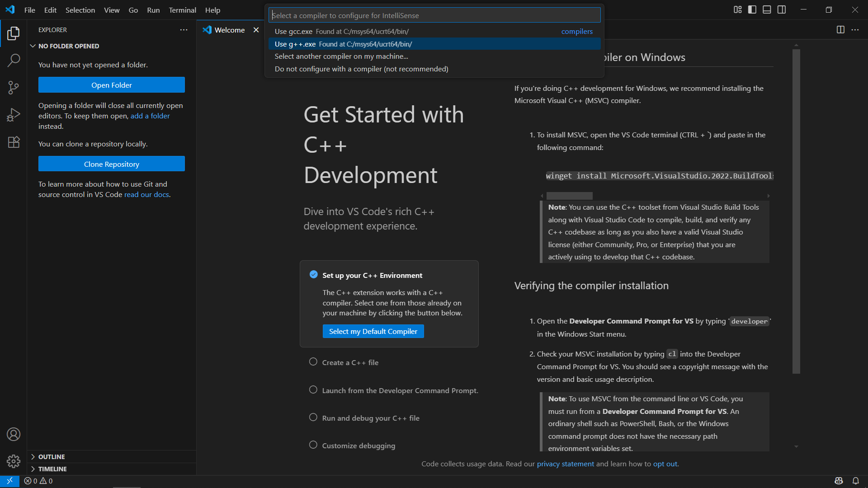Open Explorer Views and More Actions ellipsis
Image resolution: width=868 pixels, height=488 pixels.
[184, 30]
